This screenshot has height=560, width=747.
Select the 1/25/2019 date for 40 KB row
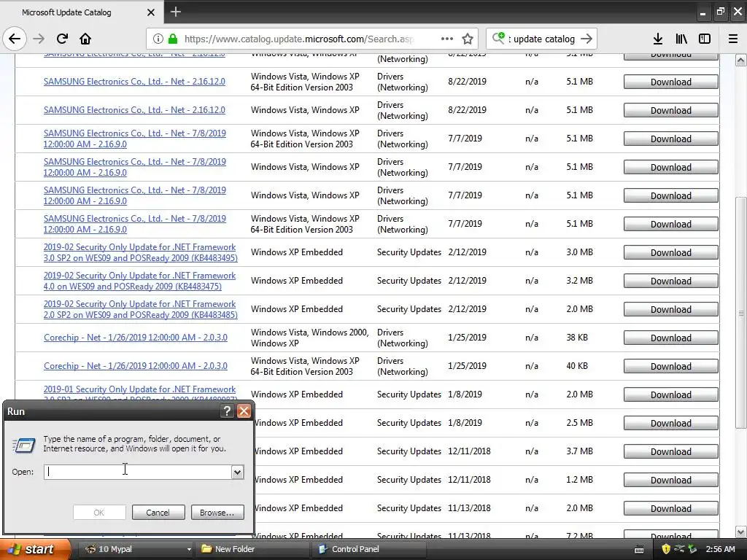467,366
